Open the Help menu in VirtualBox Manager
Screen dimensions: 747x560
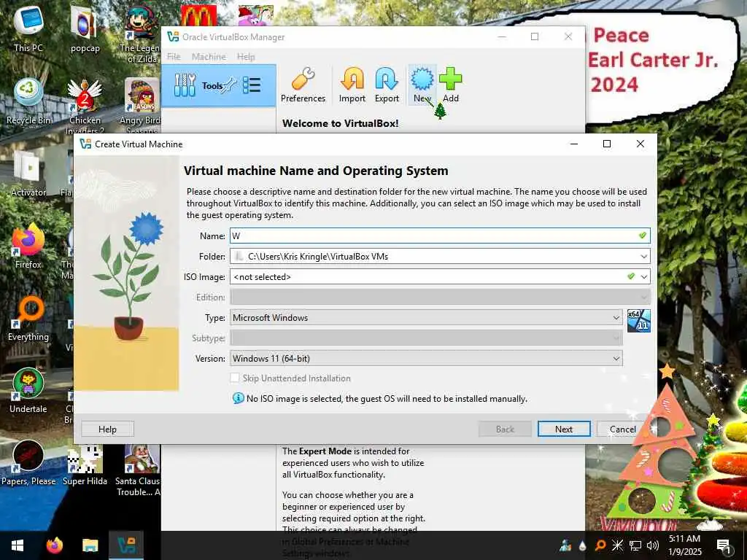246,57
